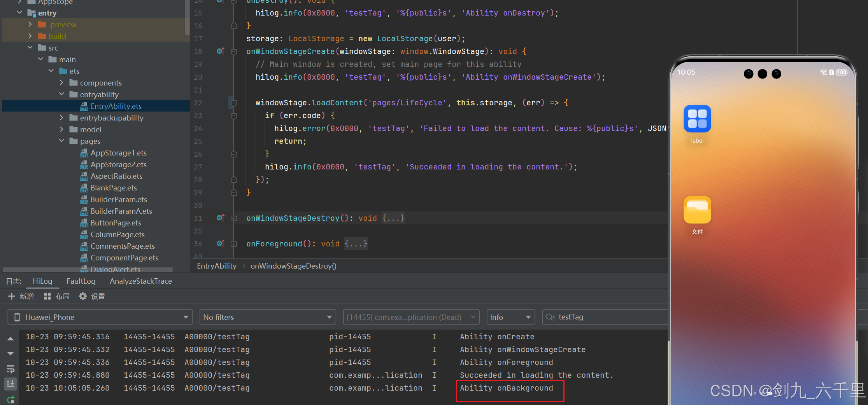
Task: Click the green restart icon in log sidebar
Action: [11, 399]
